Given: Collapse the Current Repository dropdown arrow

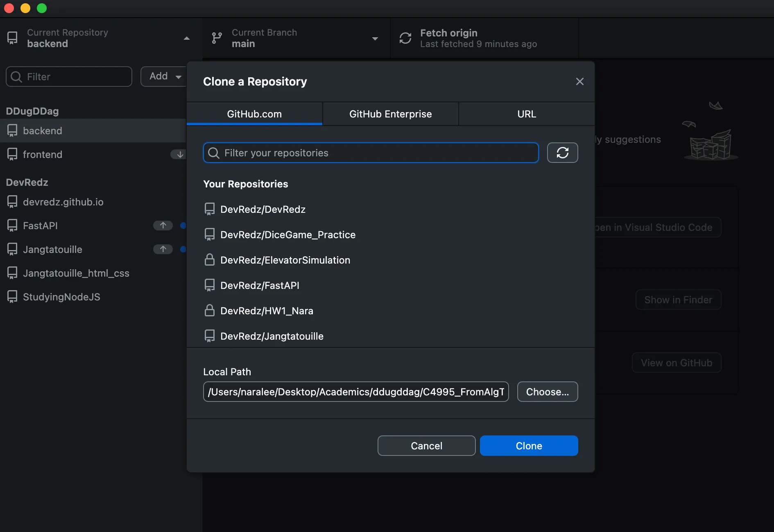Looking at the screenshot, I should tap(187, 38).
